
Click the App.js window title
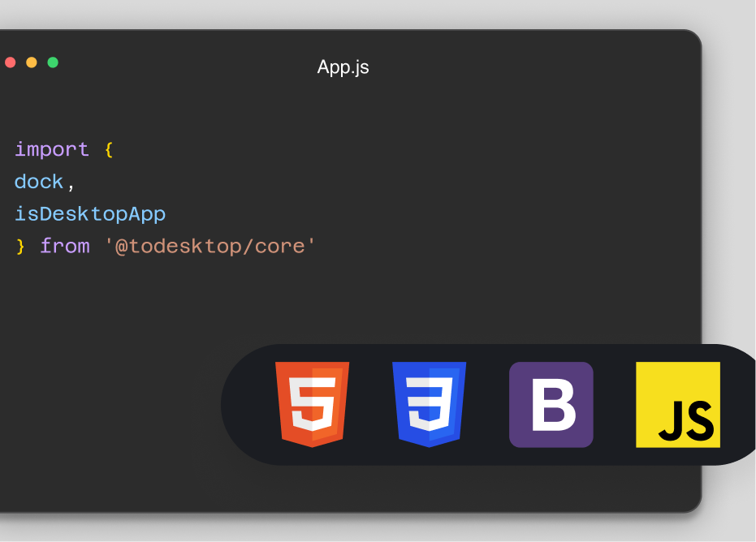(343, 67)
